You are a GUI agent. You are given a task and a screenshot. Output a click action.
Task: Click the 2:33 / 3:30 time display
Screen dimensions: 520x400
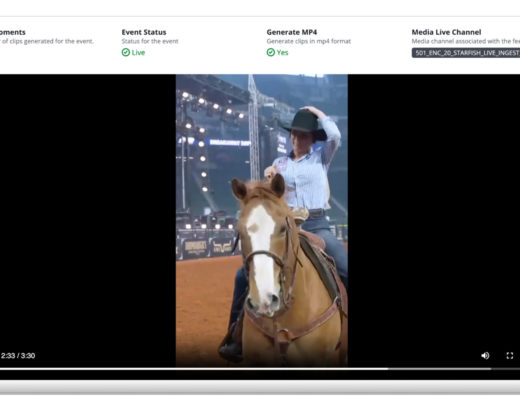[x=18, y=356]
